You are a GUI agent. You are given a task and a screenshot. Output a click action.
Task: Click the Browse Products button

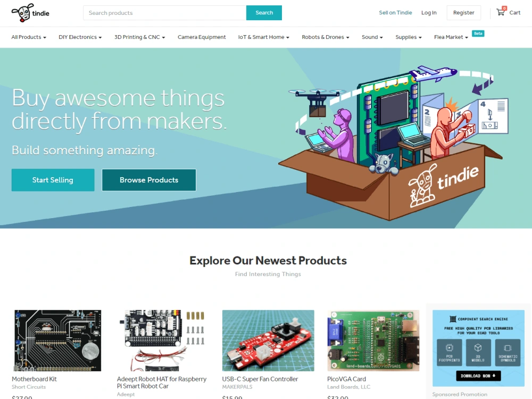click(x=149, y=180)
